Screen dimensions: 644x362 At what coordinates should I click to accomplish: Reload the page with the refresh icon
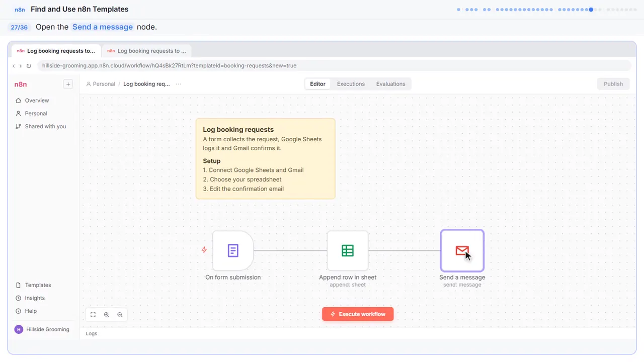29,66
